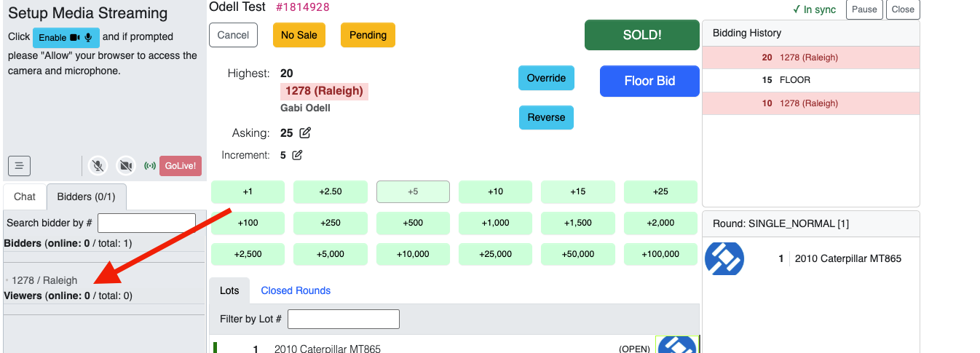Image resolution: width=980 pixels, height=353 pixels.
Task: Toggle the disabled camera icon
Action: point(126,166)
